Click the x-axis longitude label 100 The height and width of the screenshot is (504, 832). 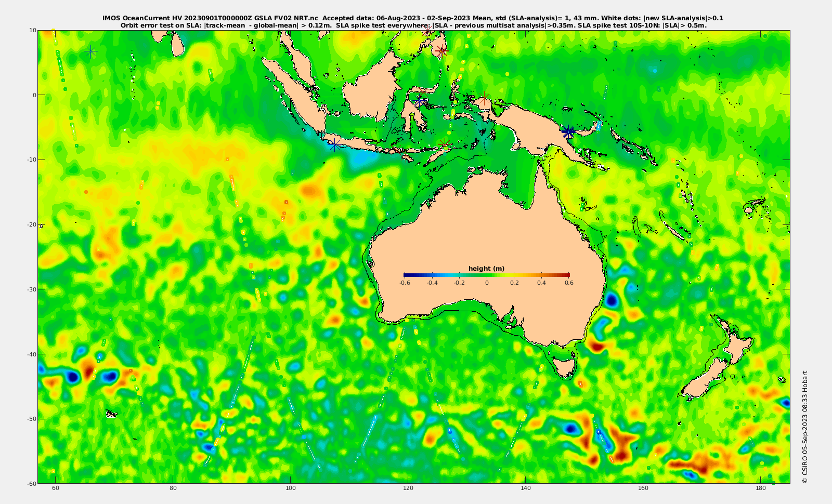291,488
